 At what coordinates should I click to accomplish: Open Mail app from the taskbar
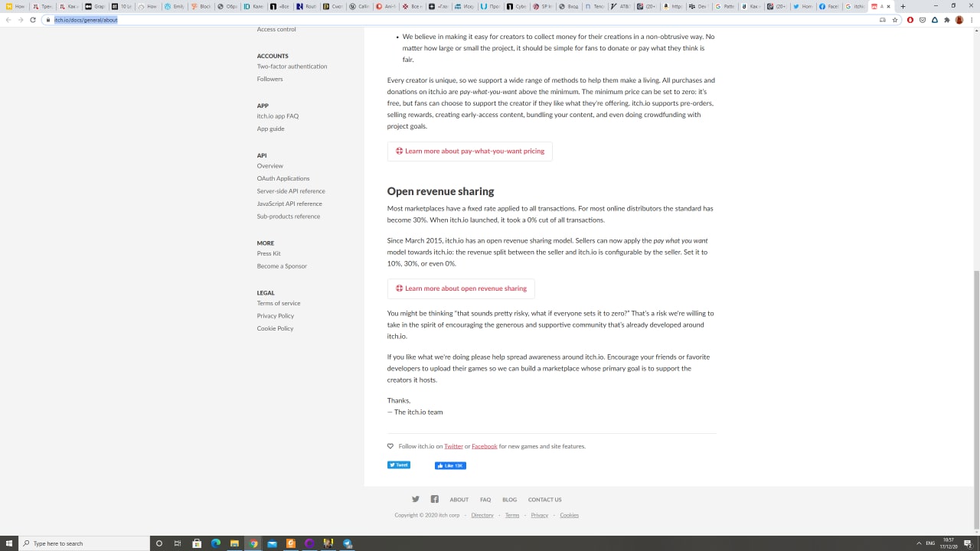(272, 543)
